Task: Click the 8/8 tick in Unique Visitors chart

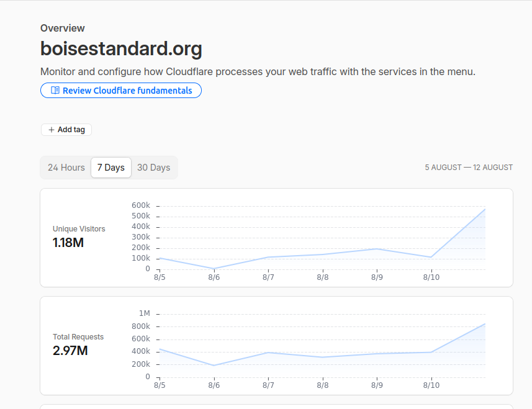Action: 323,277
